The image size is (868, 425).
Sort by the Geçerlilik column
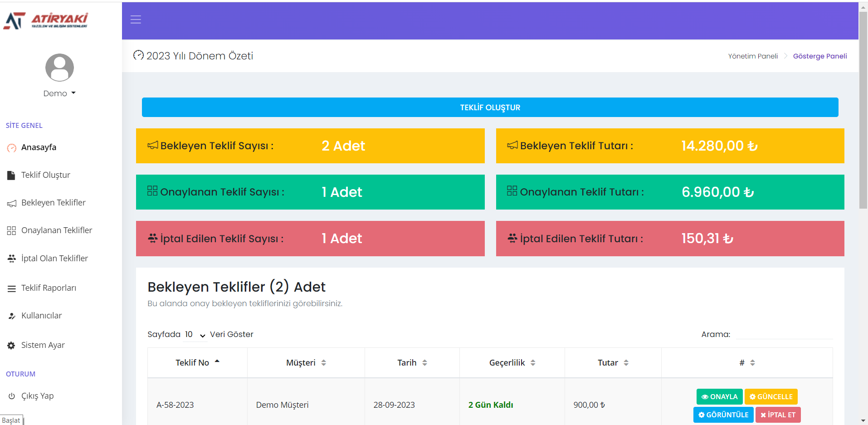[x=512, y=363]
